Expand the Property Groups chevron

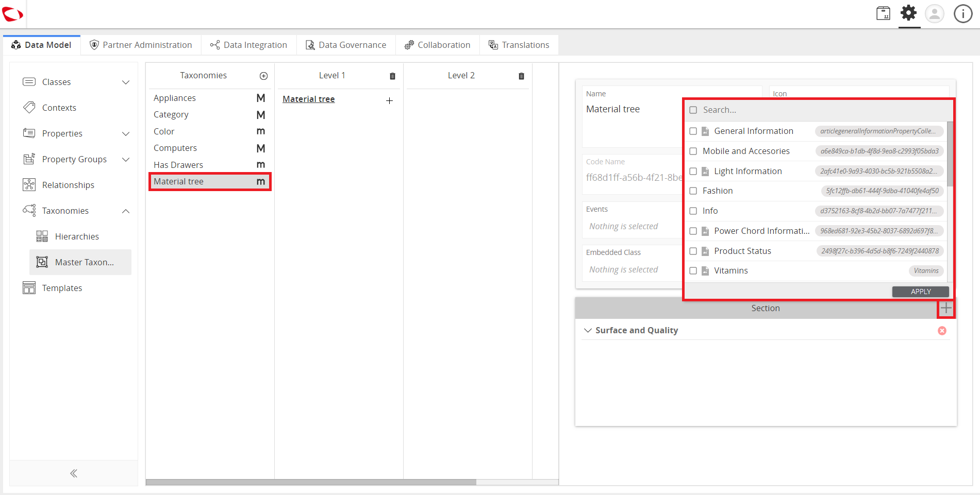126,160
